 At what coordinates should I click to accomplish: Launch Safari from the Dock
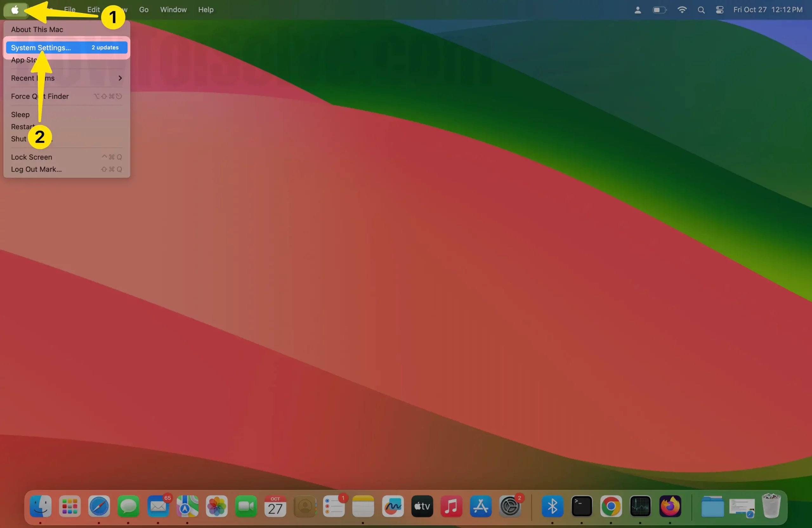pyautogui.click(x=99, y=506)
